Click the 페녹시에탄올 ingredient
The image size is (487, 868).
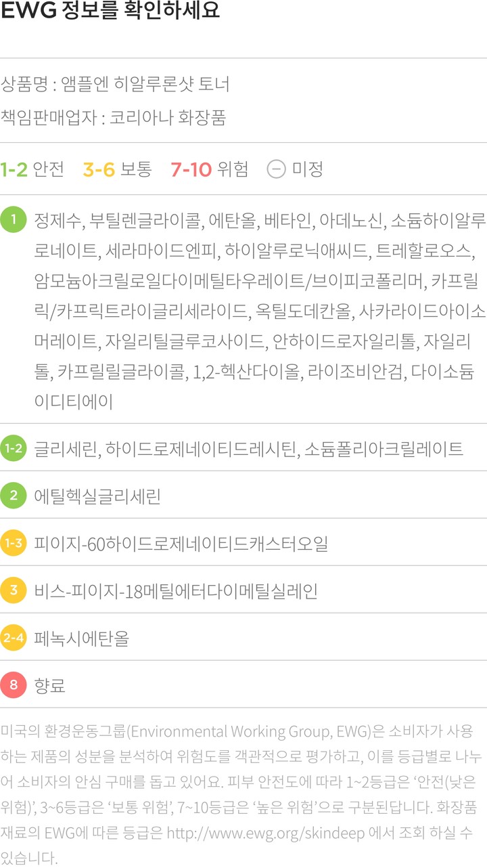click(x=81, y=638)
